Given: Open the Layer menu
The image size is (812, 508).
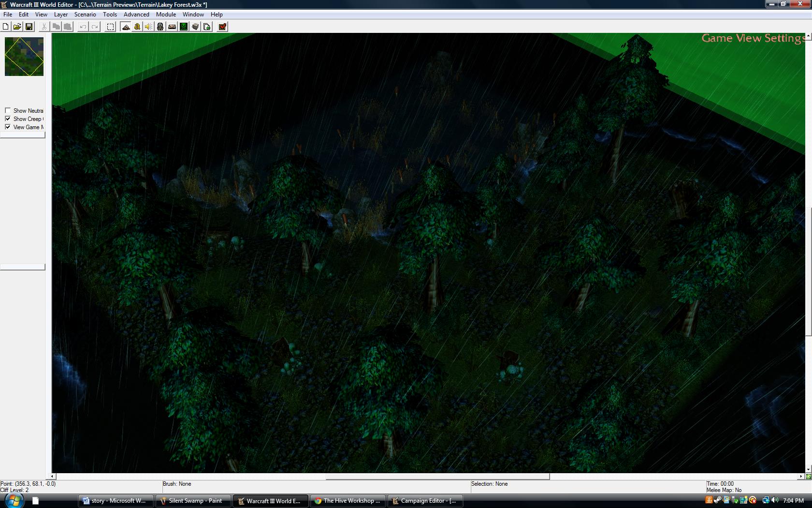Looking at the screenshot, I should pos(61,15).
